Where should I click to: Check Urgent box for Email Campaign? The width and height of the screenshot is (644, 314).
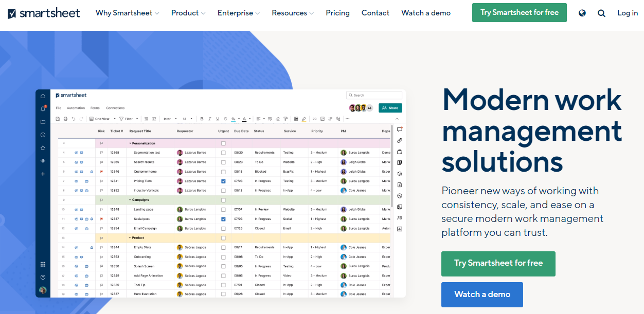(x=223, y=228)
